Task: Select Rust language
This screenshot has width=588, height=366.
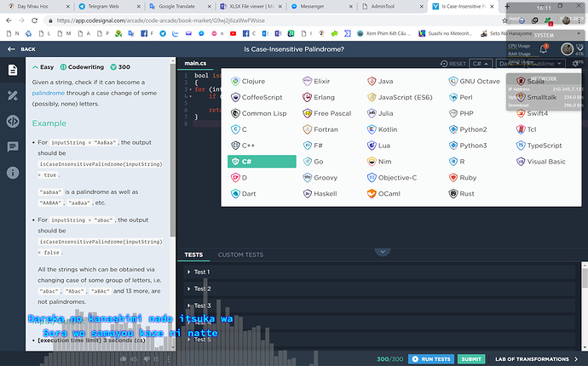Action: click(462, 194)
